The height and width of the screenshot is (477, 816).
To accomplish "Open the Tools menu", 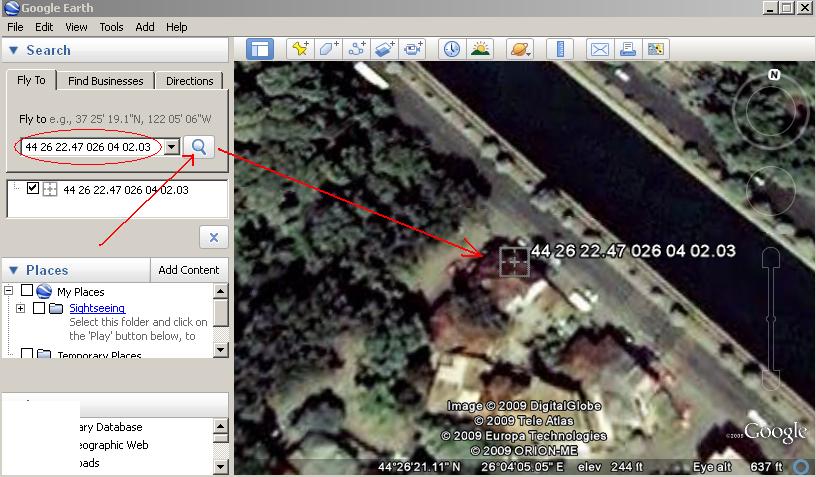I will [x=111, y=27].
